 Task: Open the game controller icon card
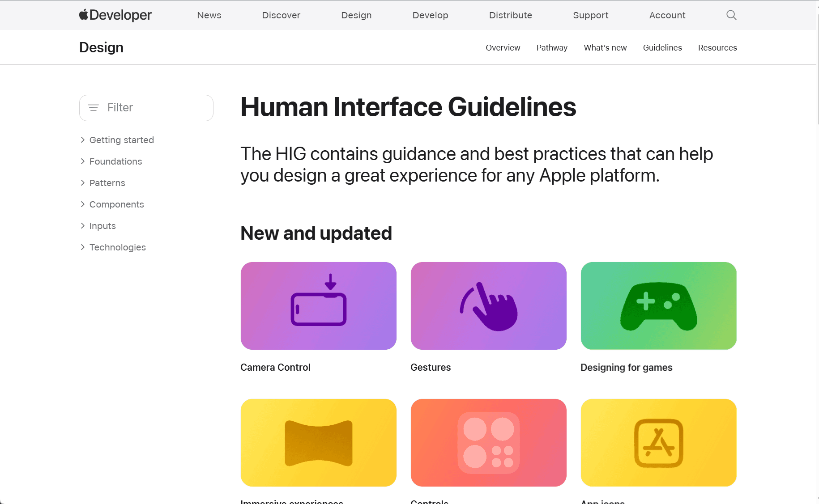coord(658,306)
